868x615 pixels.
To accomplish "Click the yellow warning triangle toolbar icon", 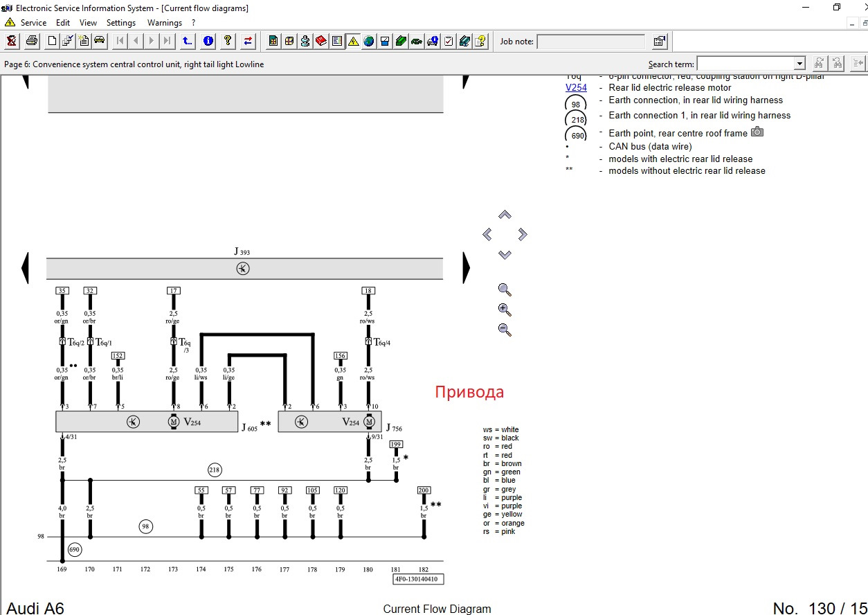I will 353,41.
